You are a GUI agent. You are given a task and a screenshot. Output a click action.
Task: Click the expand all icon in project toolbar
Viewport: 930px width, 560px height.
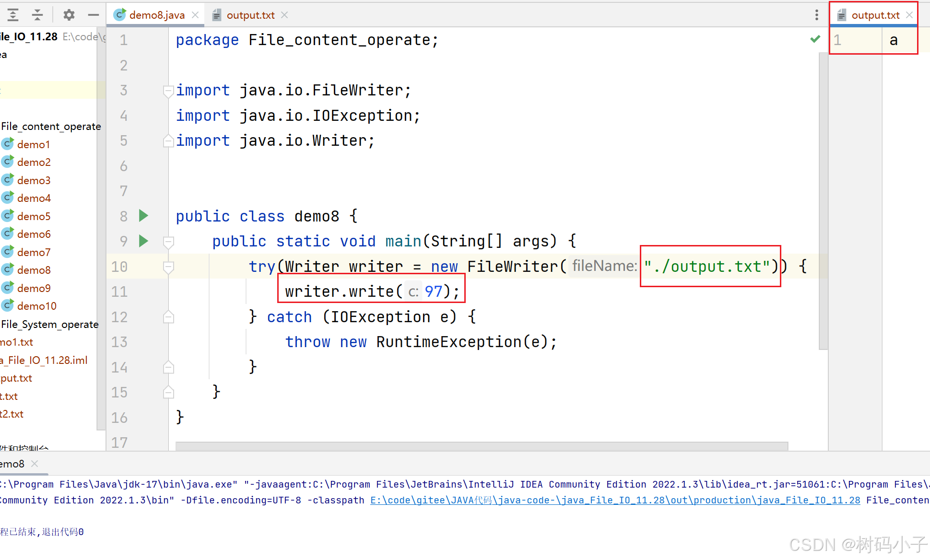pos(13,15)
